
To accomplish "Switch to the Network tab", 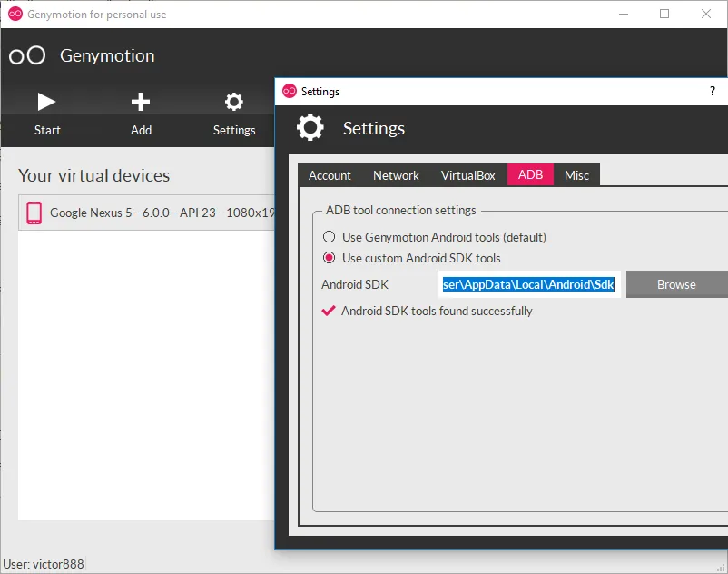I will 396,175.
